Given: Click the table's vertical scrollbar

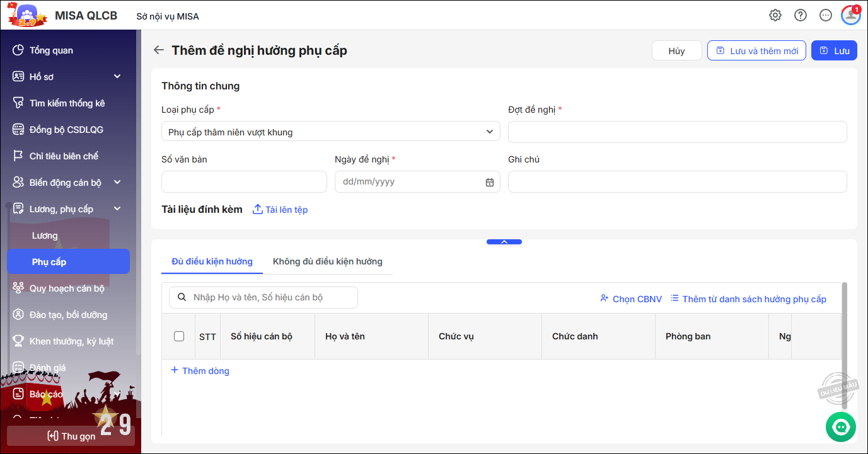Looking at the screenshot, I should (844, 327).
